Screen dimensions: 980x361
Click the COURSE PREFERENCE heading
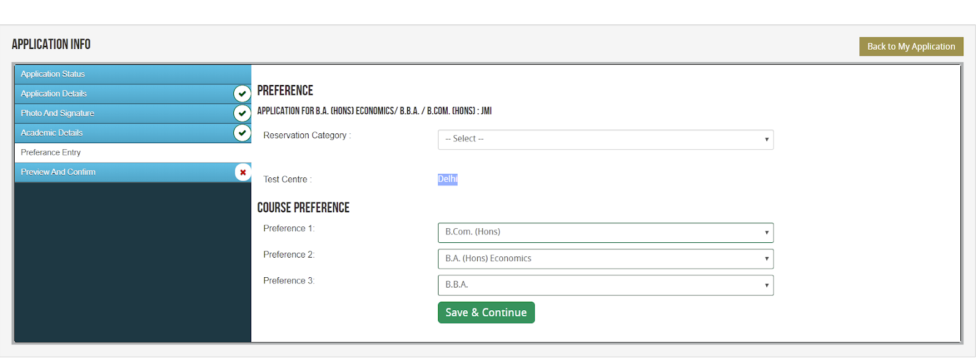click(x=303, y=208)
